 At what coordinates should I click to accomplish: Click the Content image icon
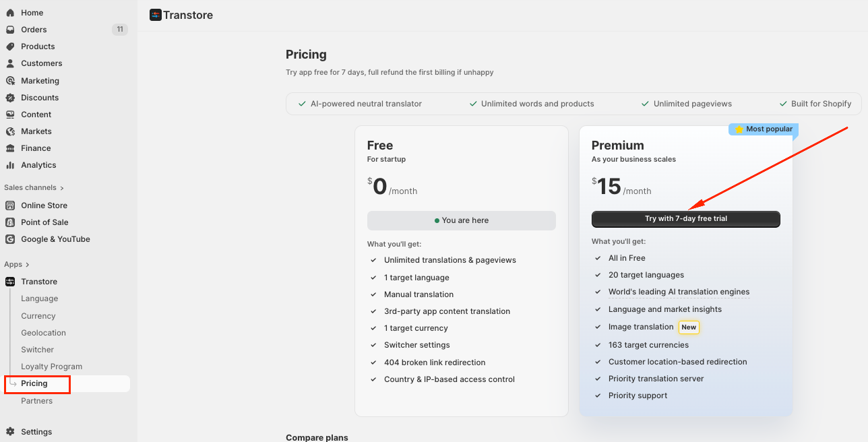pyautogui.click(x=10, y=115)
